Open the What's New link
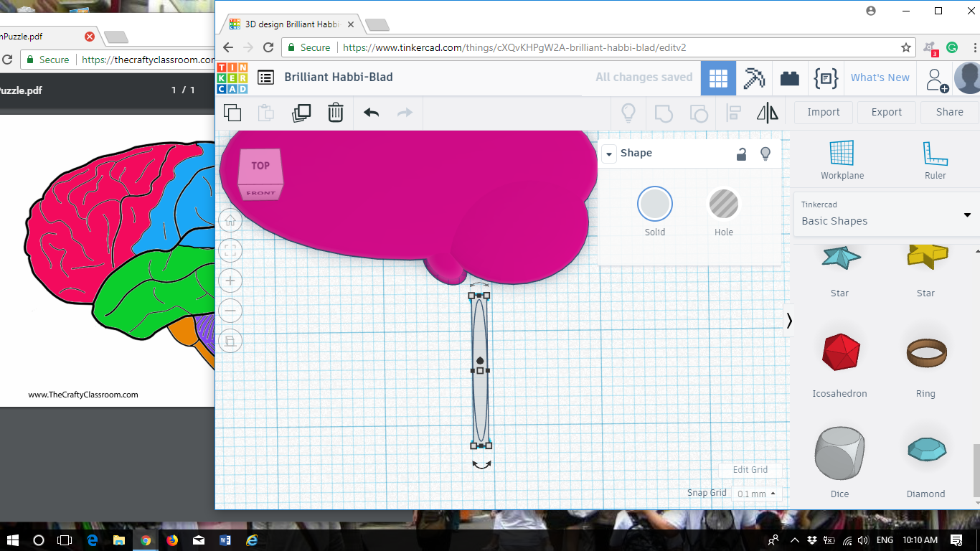980x551 pixels. (880, 77)
